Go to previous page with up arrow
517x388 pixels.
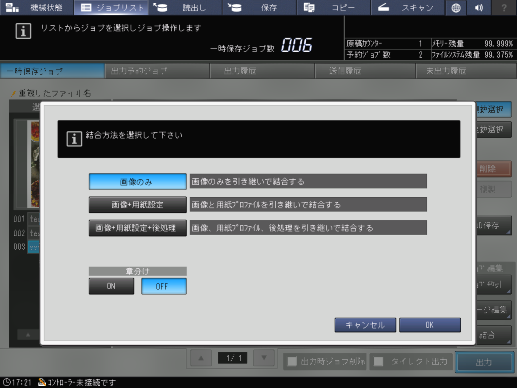(x=201, y=358)
